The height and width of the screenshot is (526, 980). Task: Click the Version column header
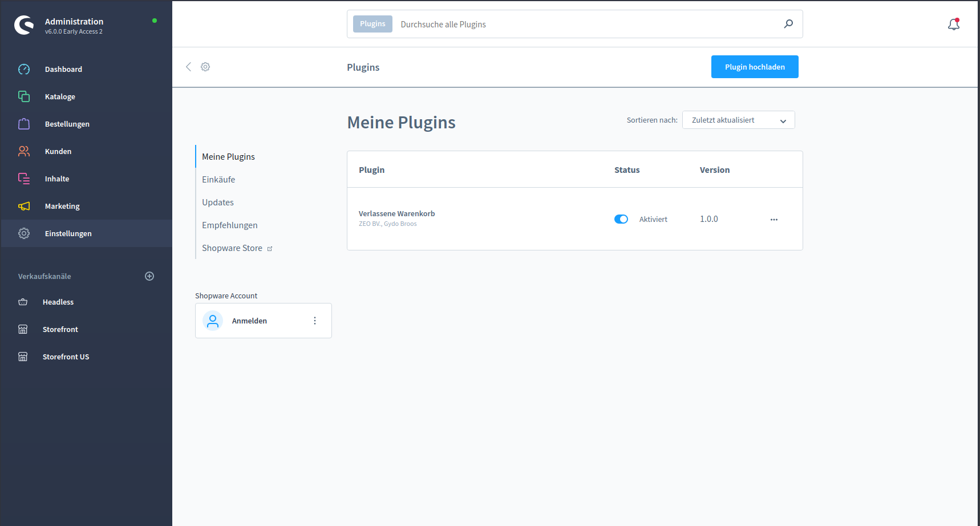(715, 170)
